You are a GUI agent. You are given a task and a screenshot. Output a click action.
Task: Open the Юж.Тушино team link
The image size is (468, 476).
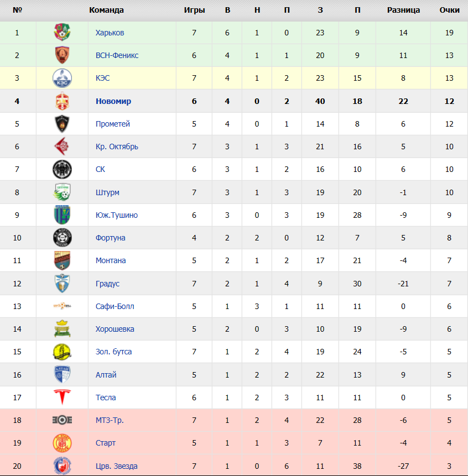[x=117, y=215]
